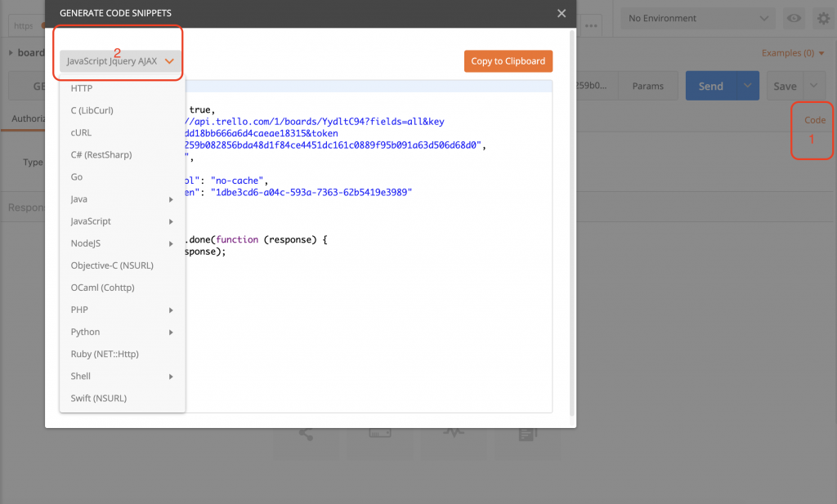Image resolution: width=837 pixels, height=504 pixels.
Task: Select C# (RestSharp) snippet option
Action: tap(101, 154)
